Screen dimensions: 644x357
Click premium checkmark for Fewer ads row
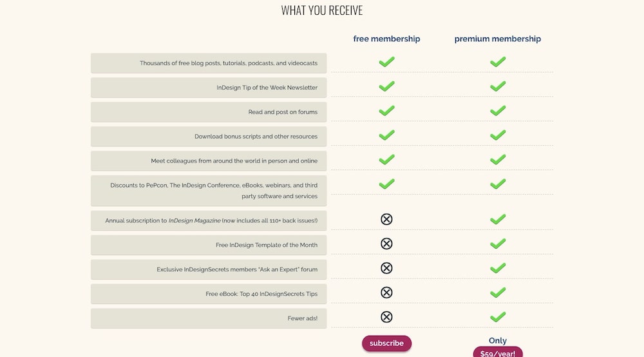[x=498, y=317]
